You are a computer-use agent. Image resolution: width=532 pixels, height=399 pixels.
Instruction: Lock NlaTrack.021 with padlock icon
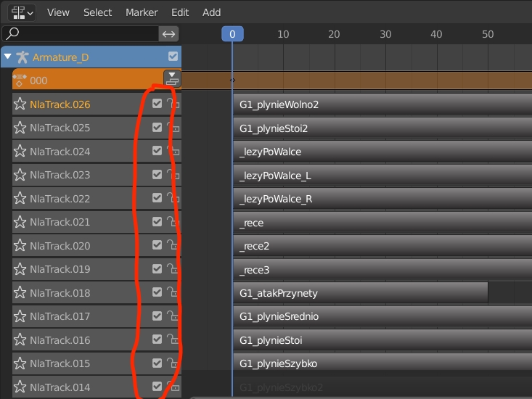[173, 221]
